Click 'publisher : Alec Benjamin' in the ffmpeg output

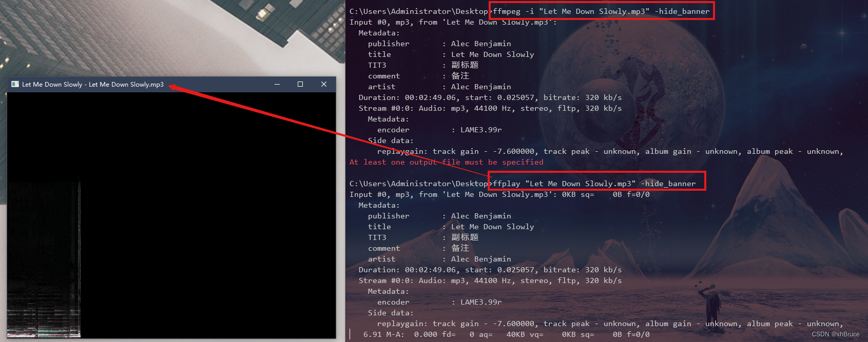(439, 44)
